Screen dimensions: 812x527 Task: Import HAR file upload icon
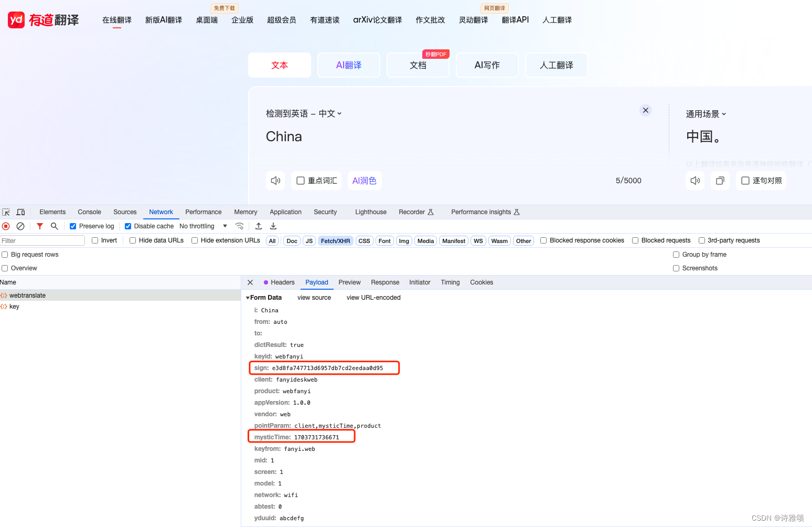point(259,226)
